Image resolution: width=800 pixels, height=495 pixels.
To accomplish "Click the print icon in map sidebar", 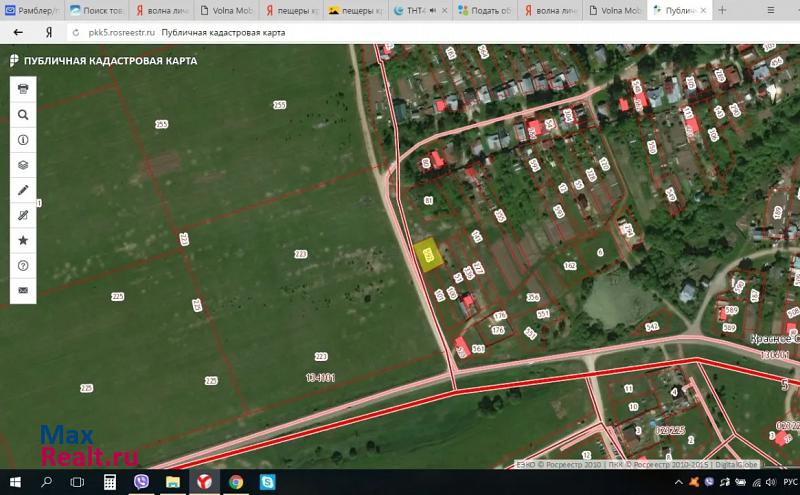I will point(23,88).
